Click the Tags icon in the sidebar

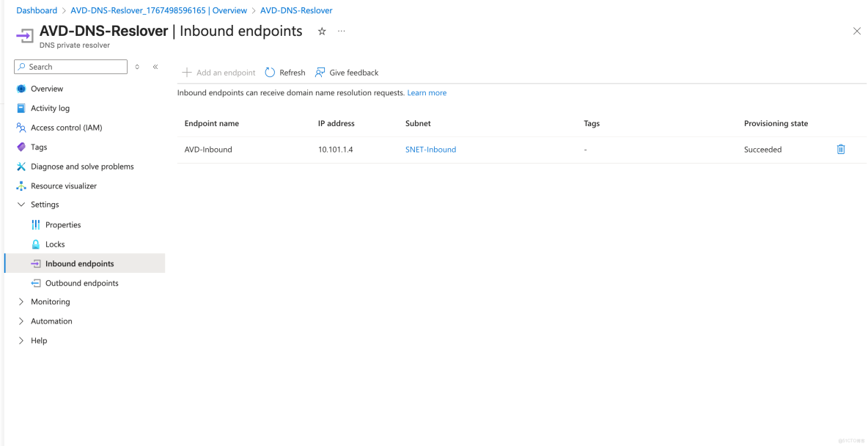(21, 147)
